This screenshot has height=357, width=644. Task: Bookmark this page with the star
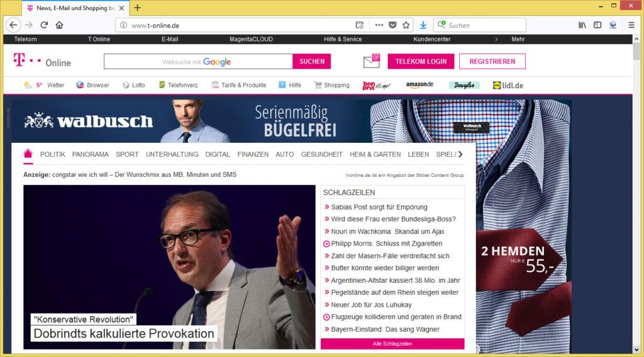[x=406, y=25]
